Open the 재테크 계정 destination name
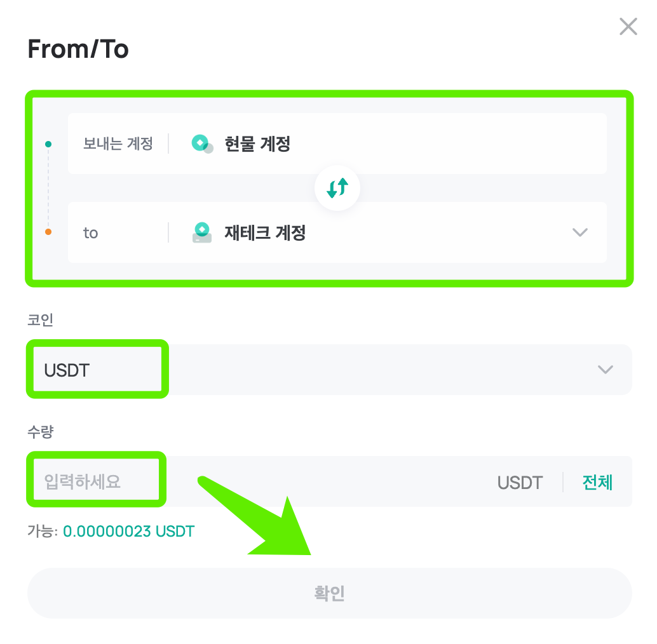 pos(265,233)
